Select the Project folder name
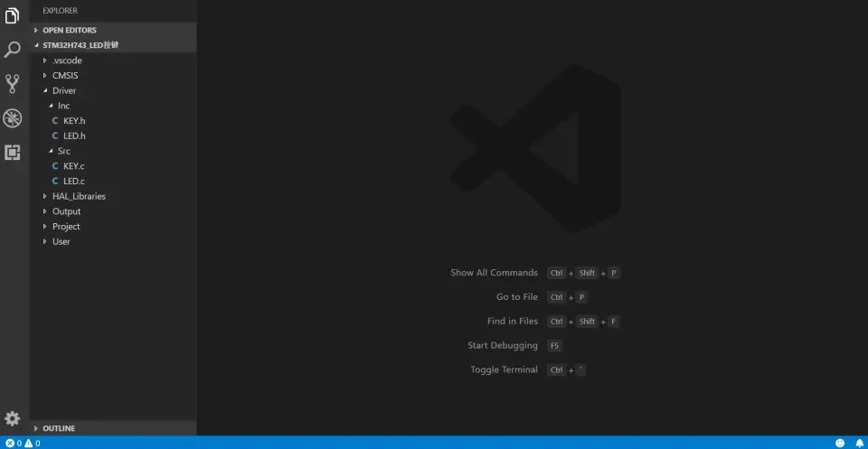This screenshot has width=868, height=449. (x=66, y=226)
